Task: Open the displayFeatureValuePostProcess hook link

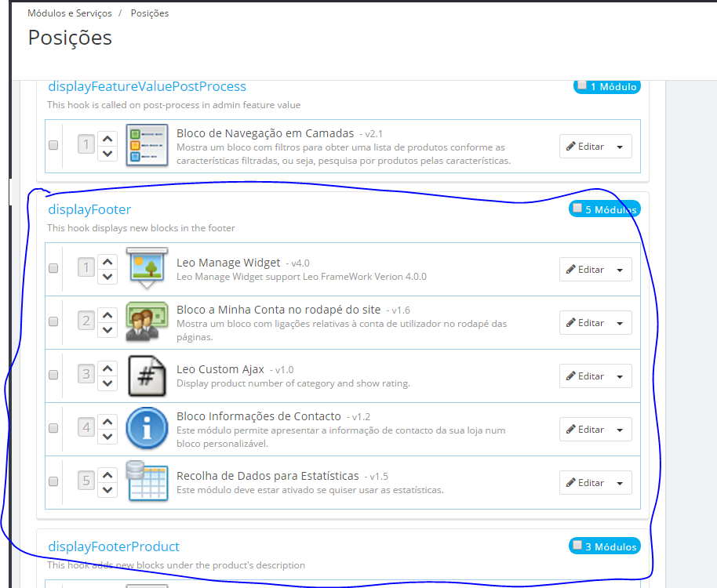Action: point(147,86)
